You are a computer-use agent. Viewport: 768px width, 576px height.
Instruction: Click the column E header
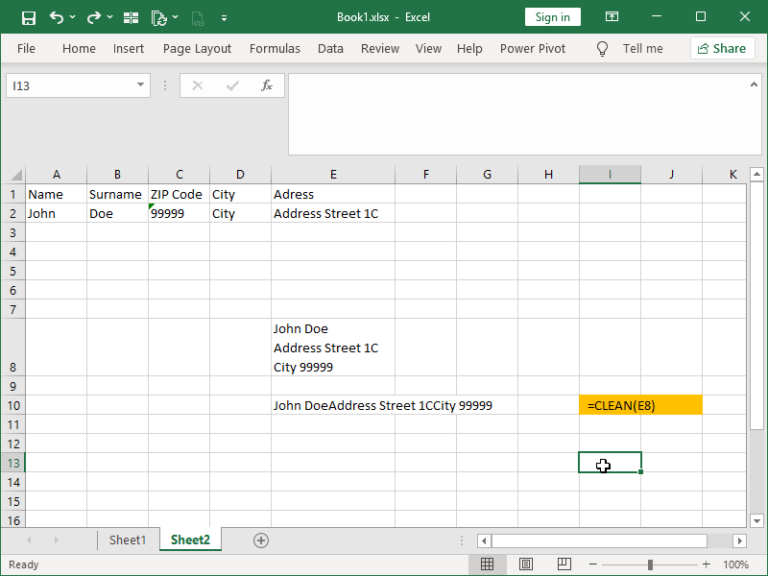332,174
